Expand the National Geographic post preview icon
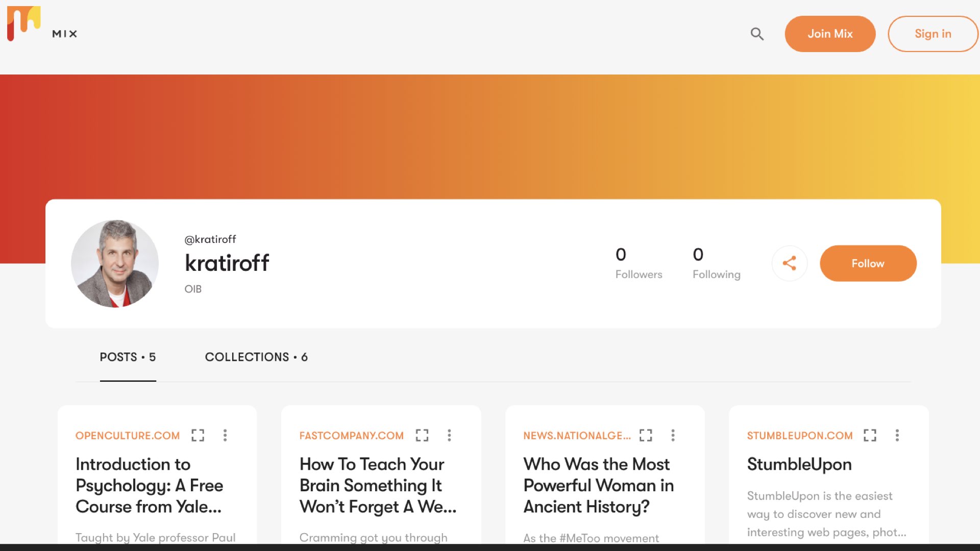This screenshot has height=551, width=980. pyautogui.click(x=646, y=435)
